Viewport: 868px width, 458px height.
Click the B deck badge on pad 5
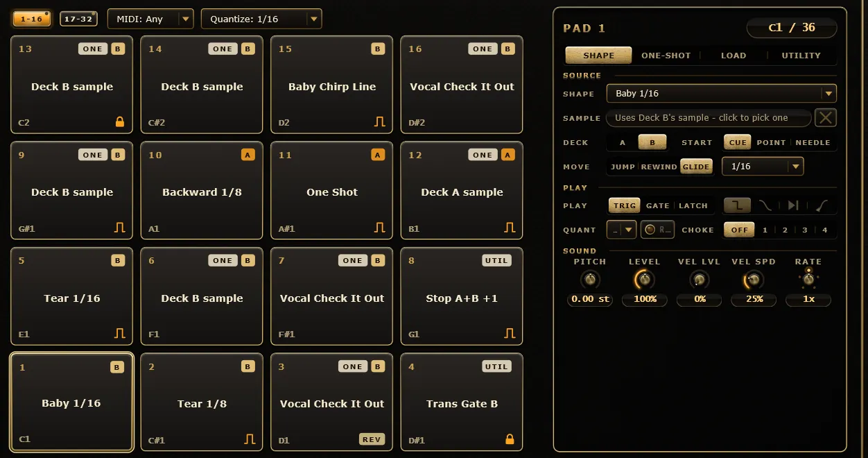[118, 260]
